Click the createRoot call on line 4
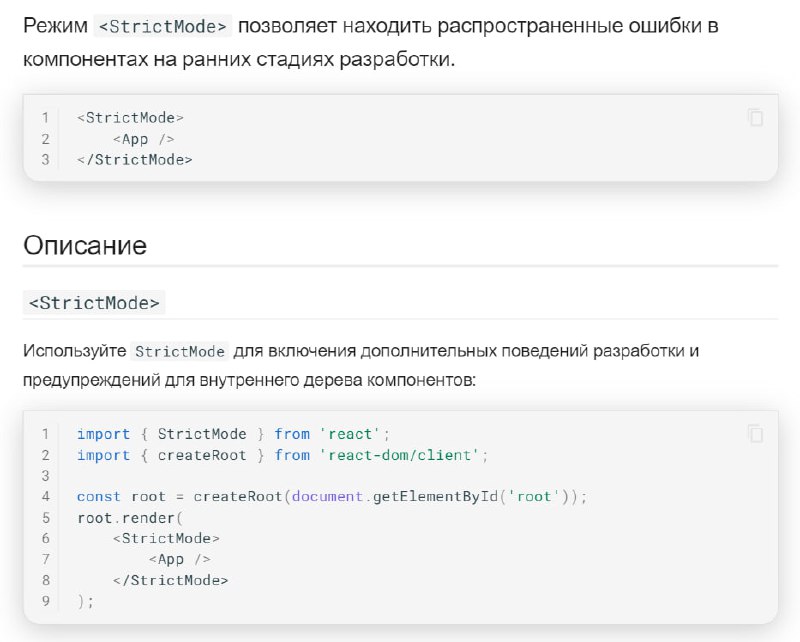This screenshot has height=642, width=800. pos(238,497)
